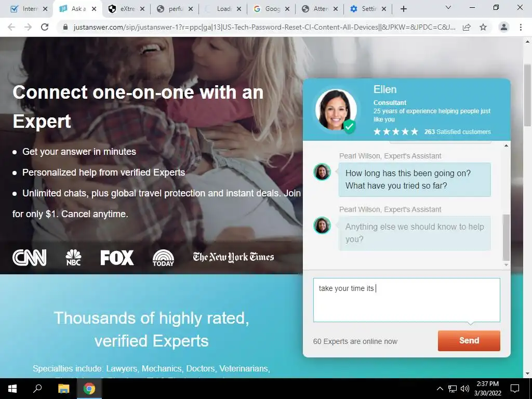
Task: Click the FOX logo
Action: click(117, 258)
